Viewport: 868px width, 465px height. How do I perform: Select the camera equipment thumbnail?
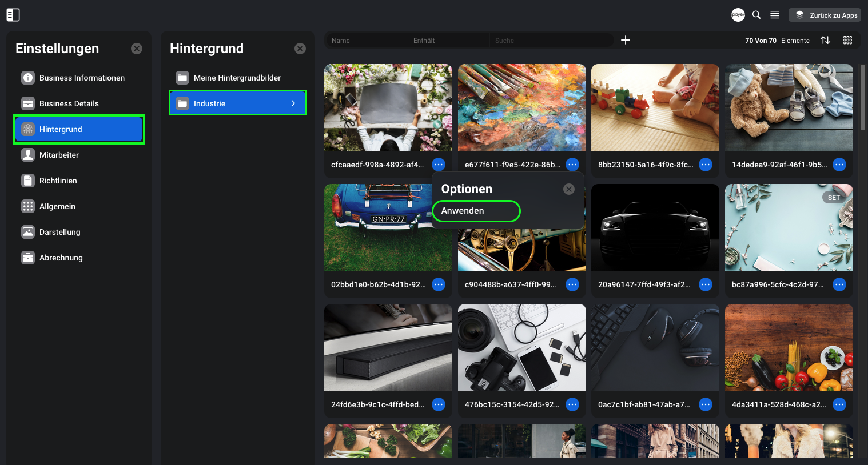point(522,347)
